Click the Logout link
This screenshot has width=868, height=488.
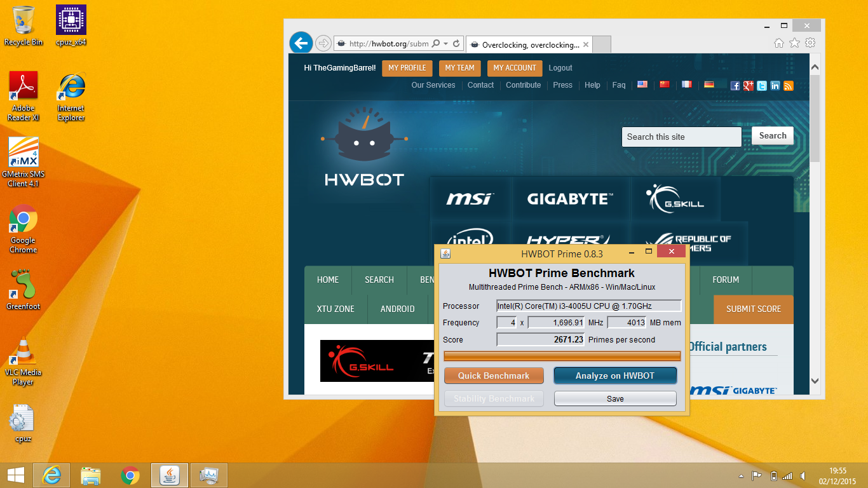560,68
